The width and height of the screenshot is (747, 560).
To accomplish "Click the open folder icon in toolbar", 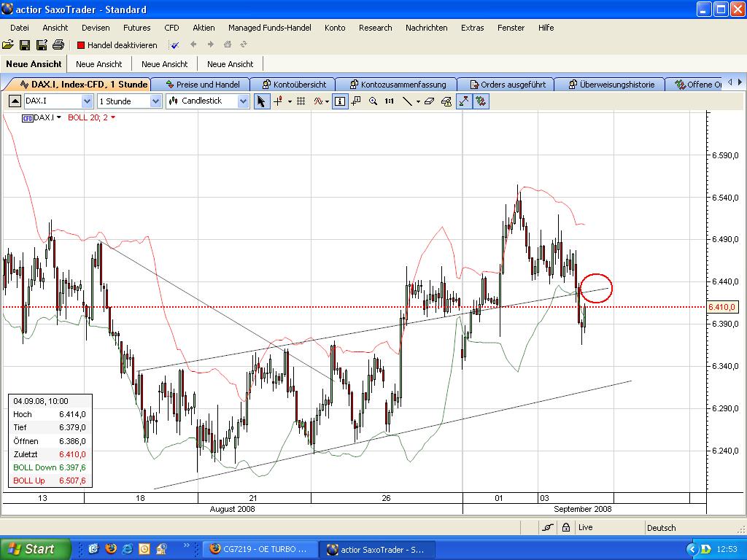I will coord(8,44).
